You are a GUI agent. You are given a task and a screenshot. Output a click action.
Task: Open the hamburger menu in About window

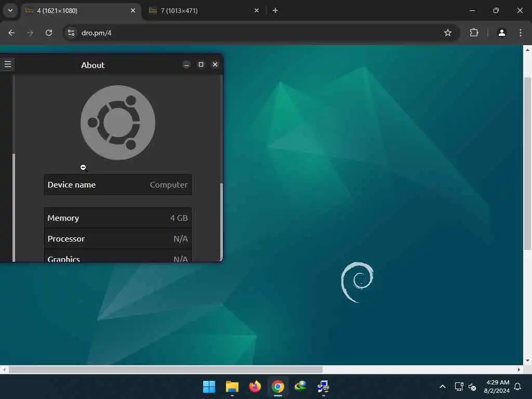point(7,64)
